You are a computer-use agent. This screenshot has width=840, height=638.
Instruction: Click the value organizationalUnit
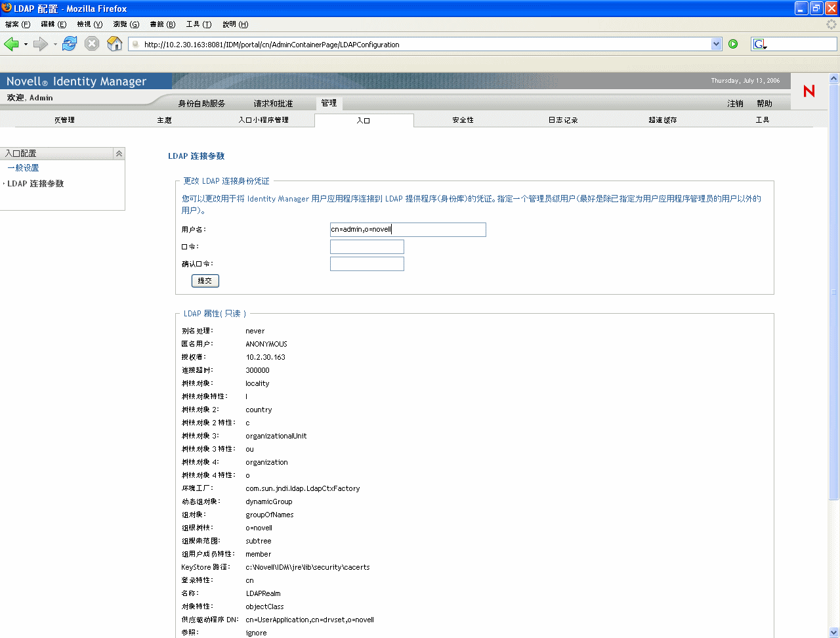(276, 436)
